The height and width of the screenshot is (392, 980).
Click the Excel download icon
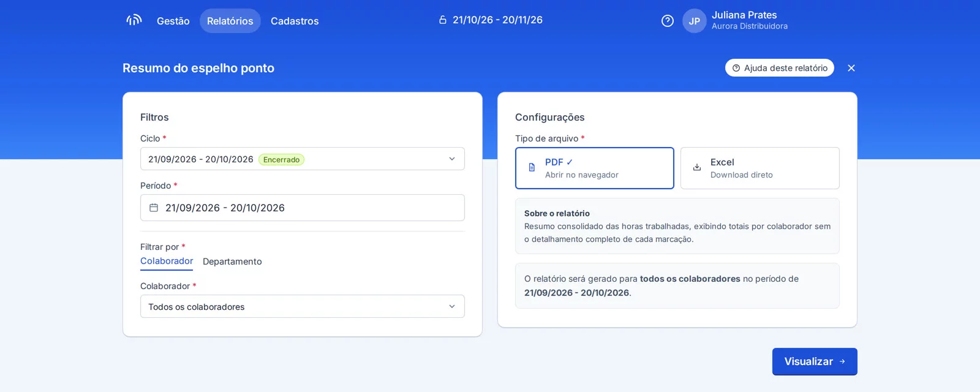(697, 167)
